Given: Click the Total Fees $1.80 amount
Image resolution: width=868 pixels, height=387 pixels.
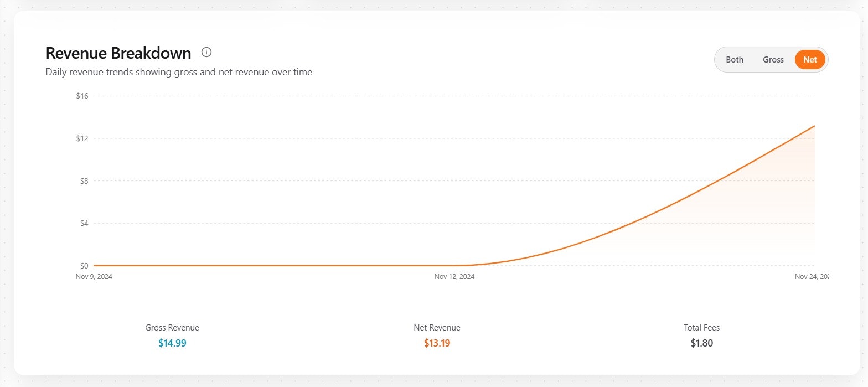Looking at the screenshot, I should click(701, 343).
